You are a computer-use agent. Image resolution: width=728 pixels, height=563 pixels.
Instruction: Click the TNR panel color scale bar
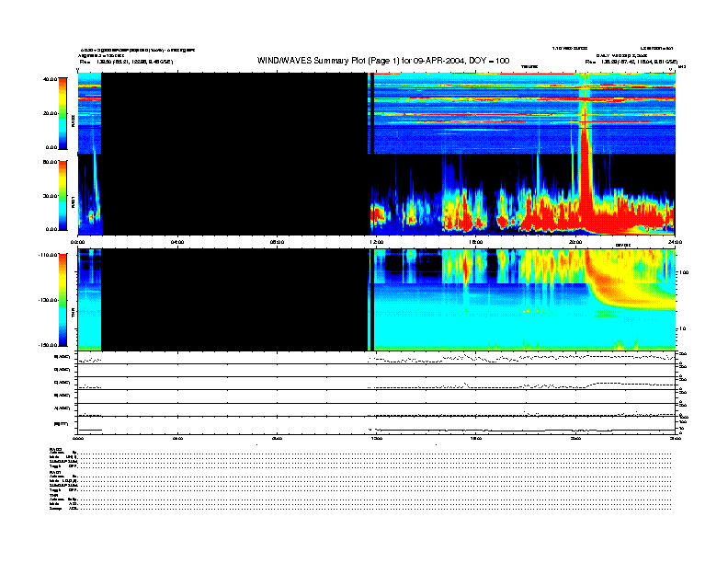[x=64, y=300]
